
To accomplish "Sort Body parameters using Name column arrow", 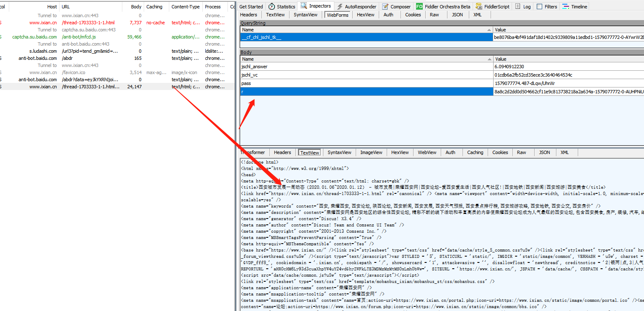I will click(x=489, y=59).
